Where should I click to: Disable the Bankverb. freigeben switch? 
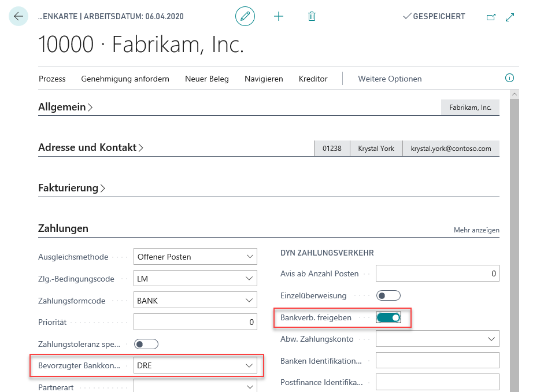coord(388,317)
